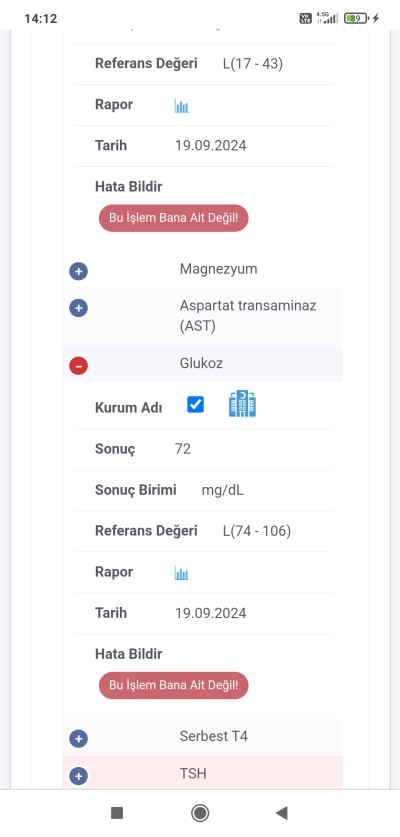Image resolution: width=400 pixels, height=837 pixels.
Task: Select the Serbest T4 label text
Action: [x=214, y=737]
